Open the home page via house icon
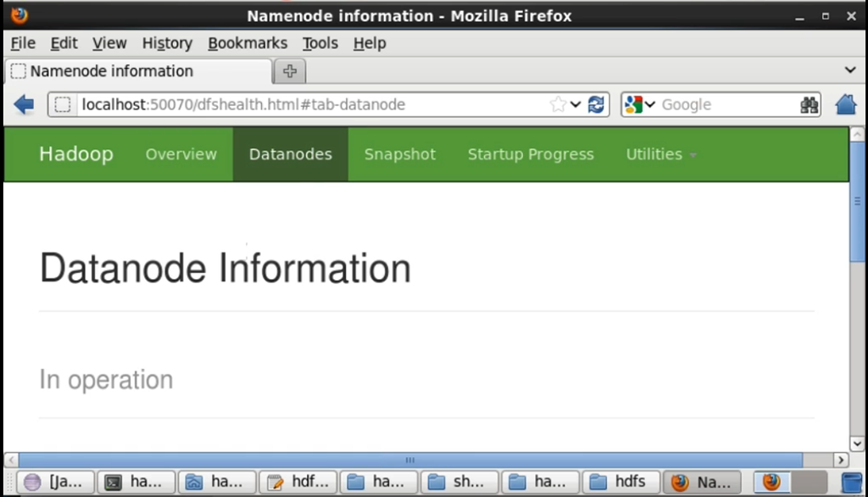 click(x=846, y=104)
